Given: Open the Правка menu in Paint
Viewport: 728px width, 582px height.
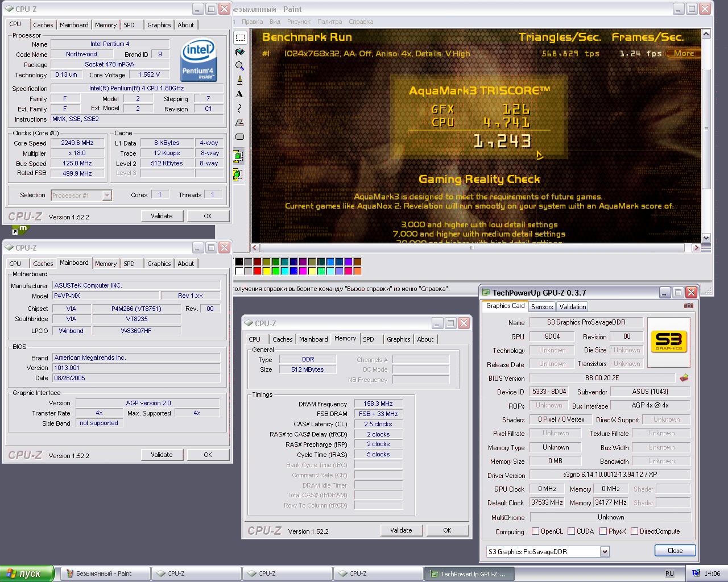Looking at the screenshot, I should point(252,22).
